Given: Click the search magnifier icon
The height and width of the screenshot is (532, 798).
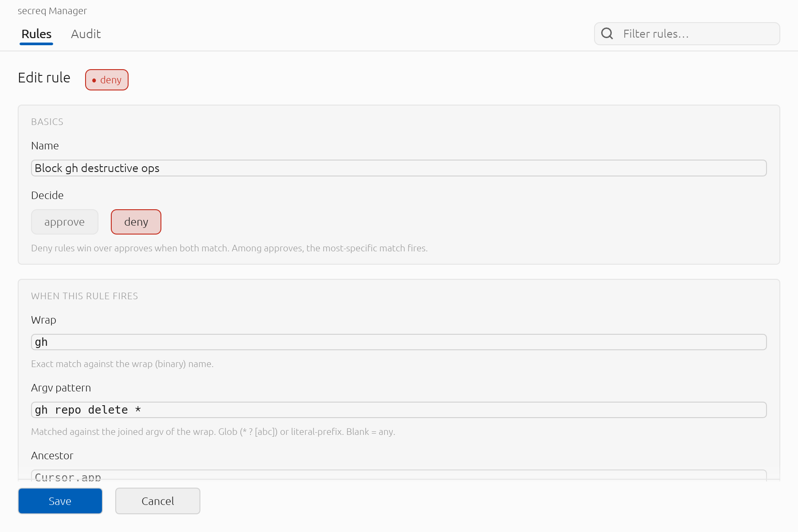Looking at the screenshot, I should click(x=607, y=34).
